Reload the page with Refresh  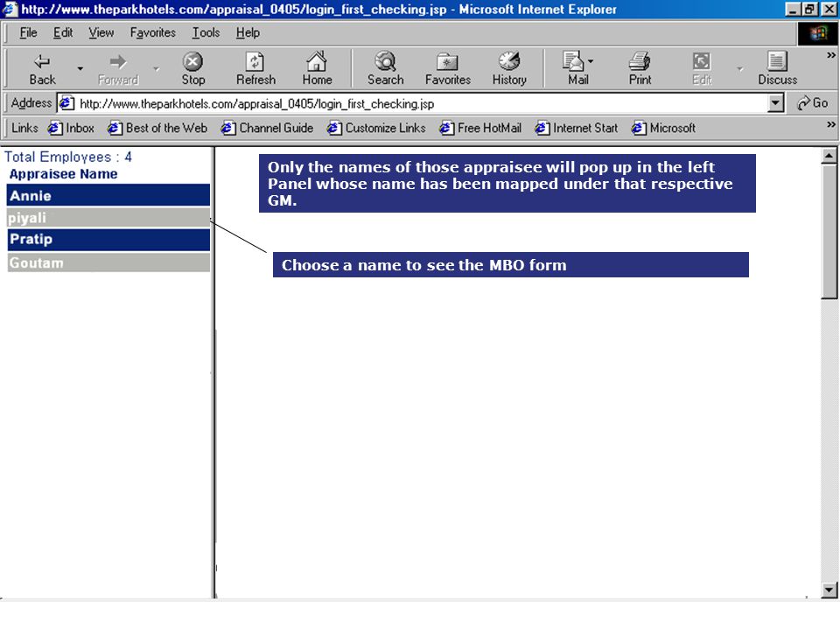point(255,69)
